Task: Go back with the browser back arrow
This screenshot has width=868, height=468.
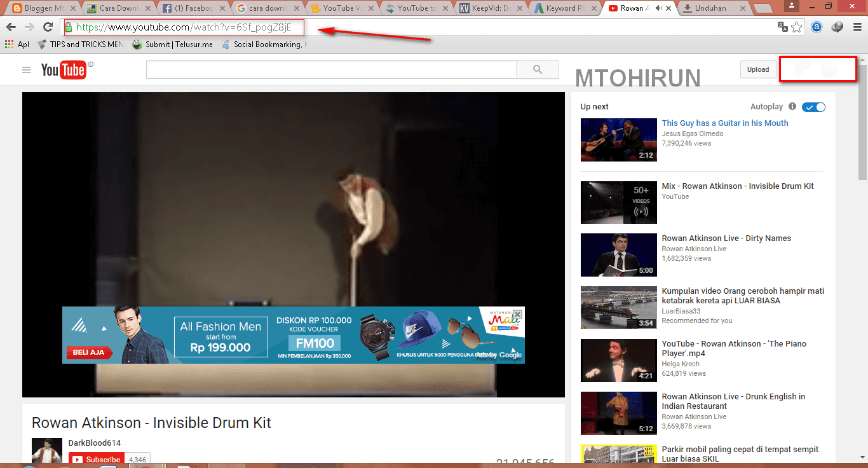Action: point(11,27)
